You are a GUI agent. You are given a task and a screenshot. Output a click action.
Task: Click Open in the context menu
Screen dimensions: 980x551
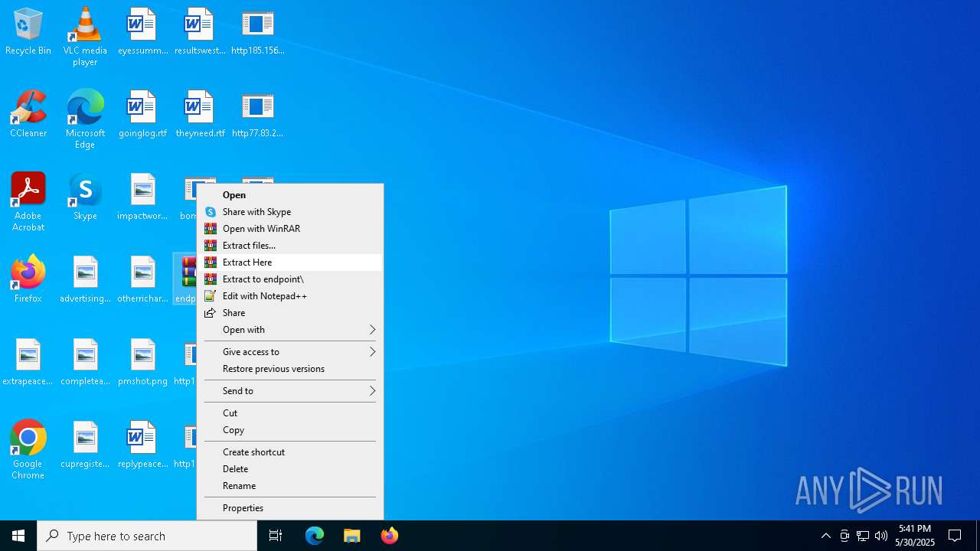290,195
